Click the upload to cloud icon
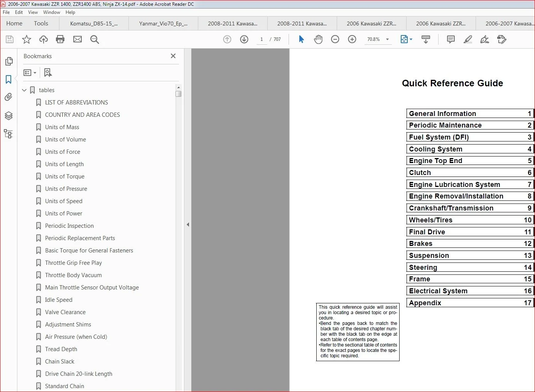This screenshot has height=392, width=535. click(x=44, y=39)
